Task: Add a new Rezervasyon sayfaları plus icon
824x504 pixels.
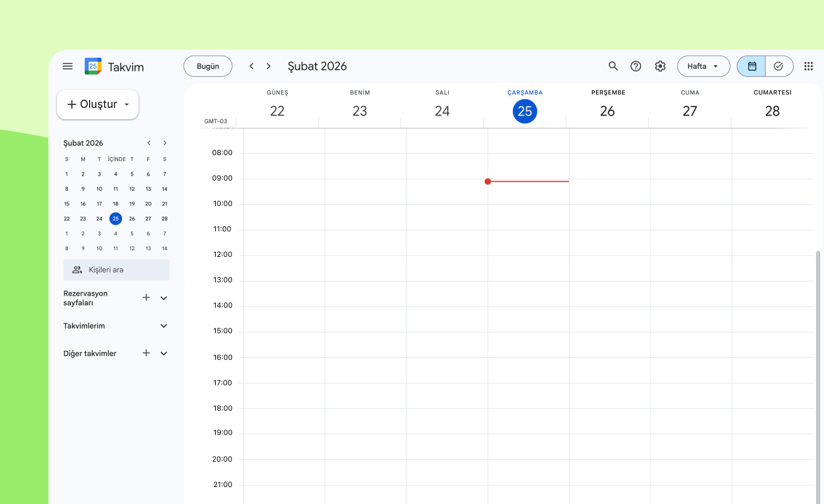Action: point(146,298)
